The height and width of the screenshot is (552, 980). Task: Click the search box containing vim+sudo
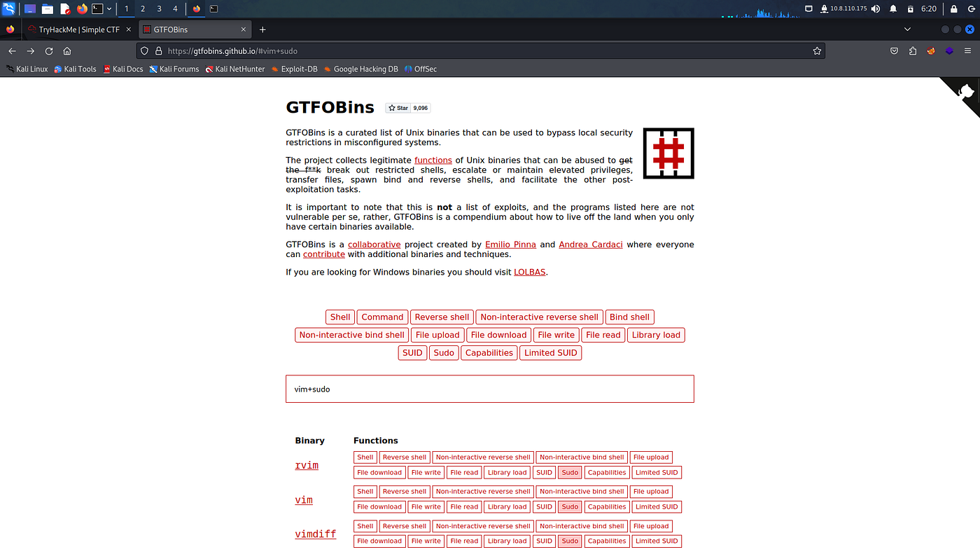[490, 389]
